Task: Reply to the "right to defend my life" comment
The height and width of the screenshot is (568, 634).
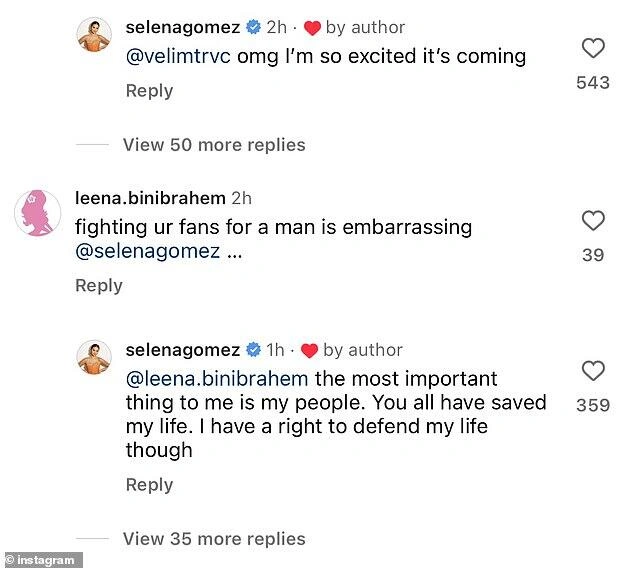Action: pyautogui.click(x=149, y=485)
